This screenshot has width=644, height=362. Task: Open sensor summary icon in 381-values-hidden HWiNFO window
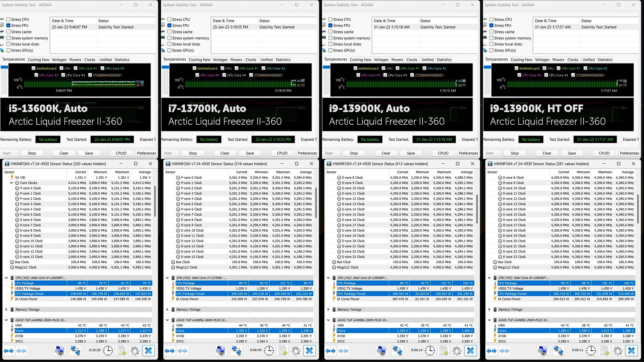coord(543,351)
